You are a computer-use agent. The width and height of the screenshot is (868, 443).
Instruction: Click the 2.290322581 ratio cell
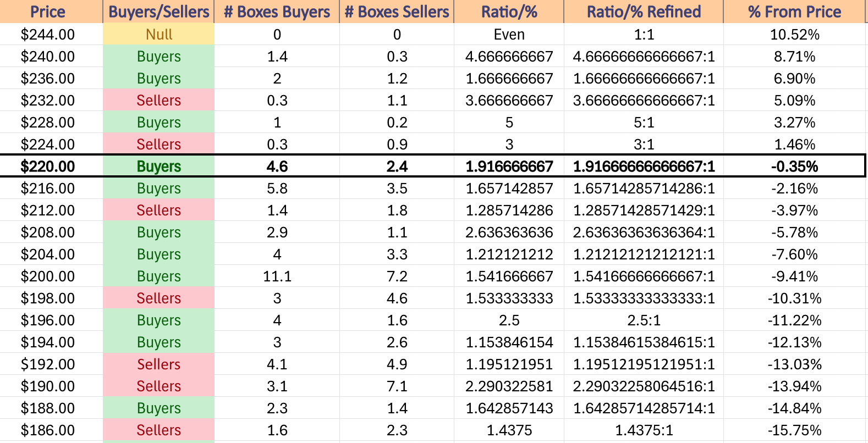pyautogui.click(x=509, y=386)
